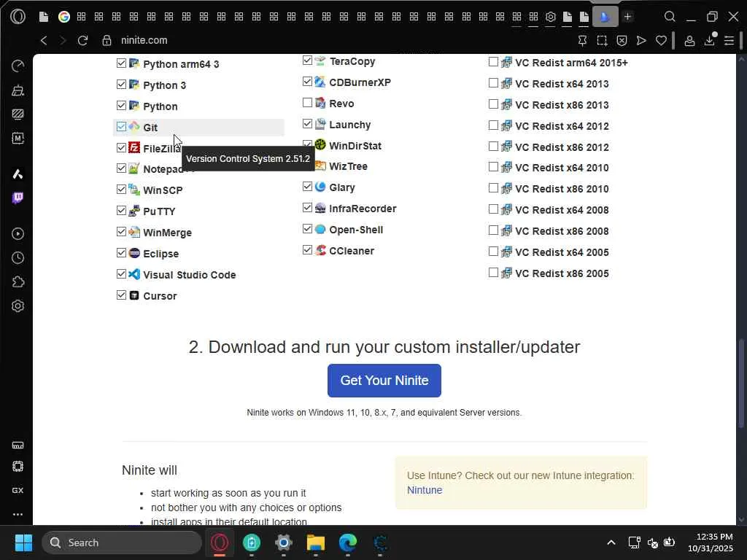Screen dimensions: 747x560
Task: Click the Glary label
Action: [x=342, y=187]
